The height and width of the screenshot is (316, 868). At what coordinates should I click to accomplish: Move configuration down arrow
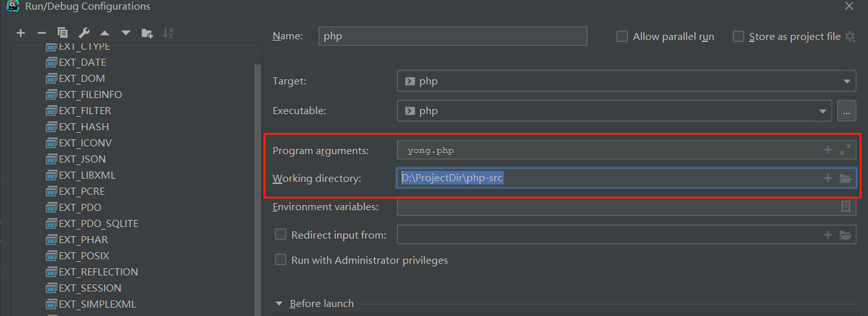coord(126,33)
